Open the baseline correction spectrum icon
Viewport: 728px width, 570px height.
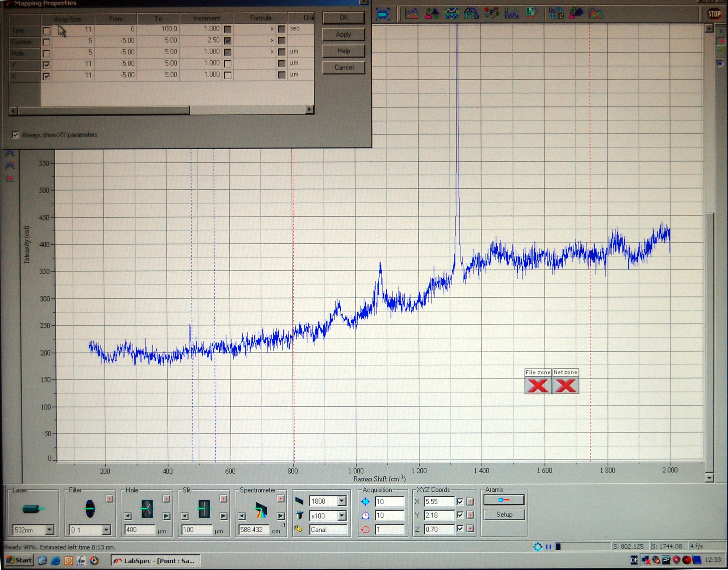pyautogui.click(x=412, y=13)
